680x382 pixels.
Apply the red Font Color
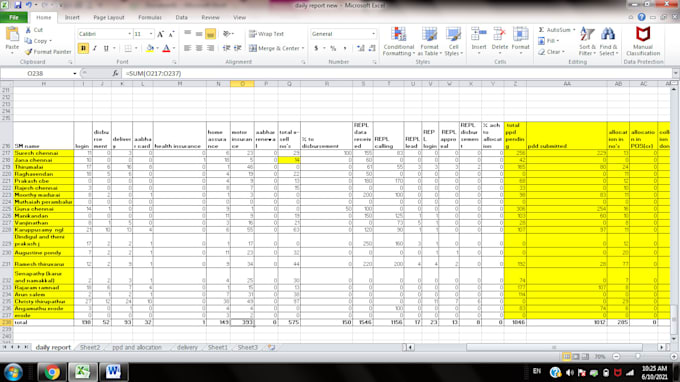166,48
